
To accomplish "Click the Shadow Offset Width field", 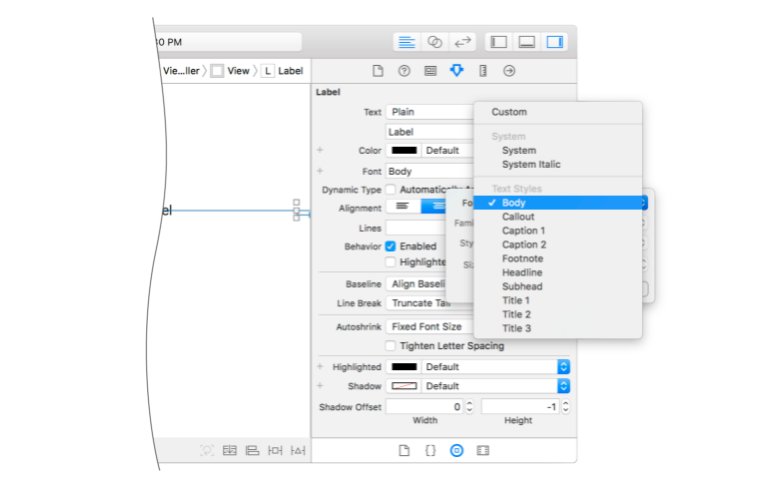I will coord(423,407).
